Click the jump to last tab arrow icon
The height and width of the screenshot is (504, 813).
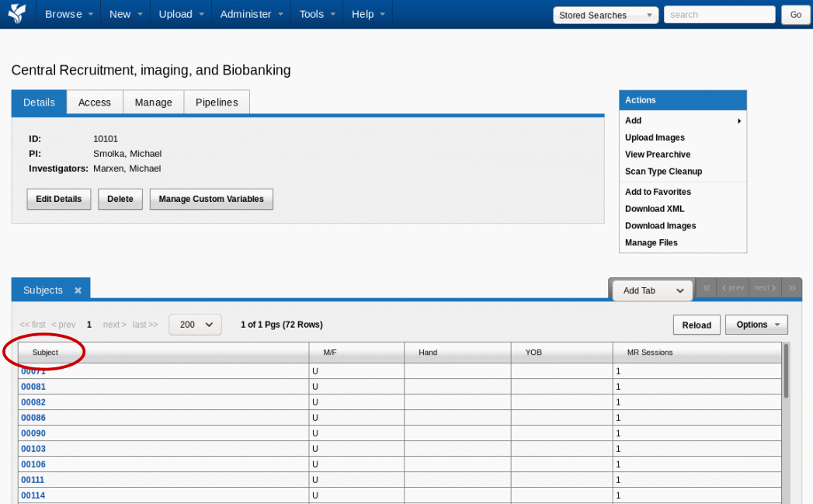pyautogui.click(x=792, y=288)
